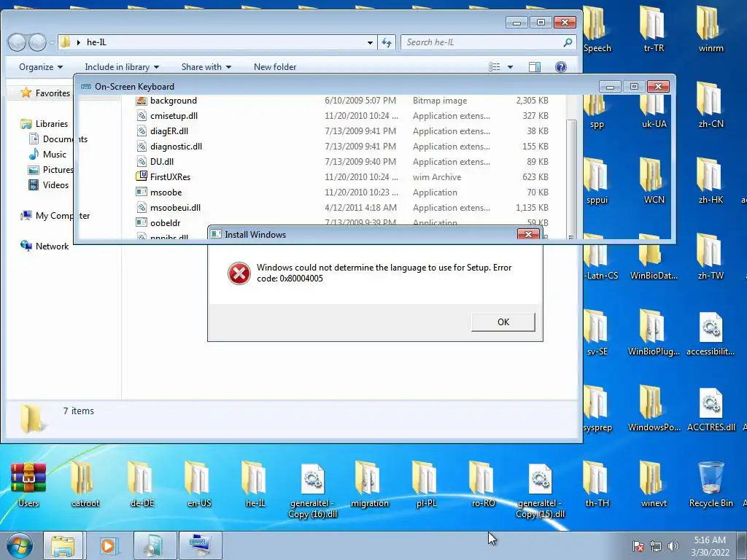The image size is (747, 560).
Task: Select the pl-PL desktop folder
Action: tap(426, 484)
